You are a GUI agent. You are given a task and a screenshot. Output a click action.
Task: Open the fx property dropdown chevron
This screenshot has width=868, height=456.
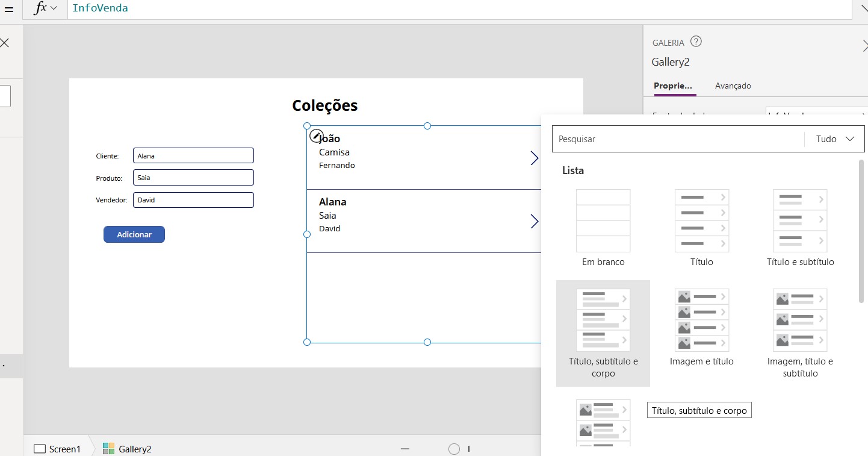(54, 8)
